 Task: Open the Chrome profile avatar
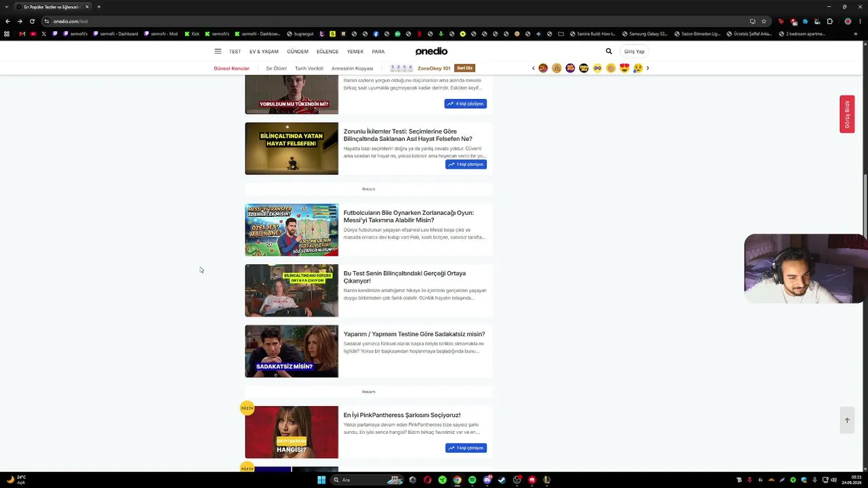pyautogui.click(x=848, y=21)
